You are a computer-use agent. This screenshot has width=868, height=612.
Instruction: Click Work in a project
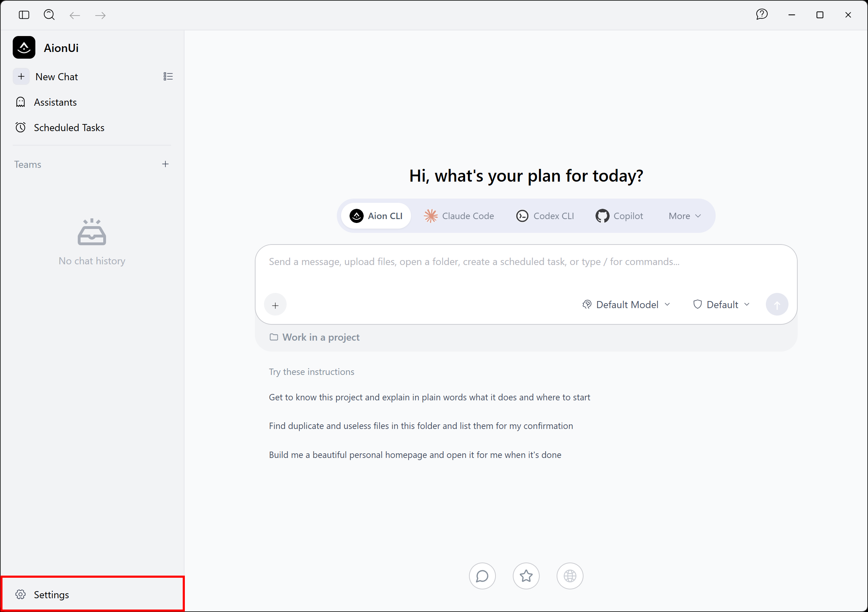(x=315, y=337)
